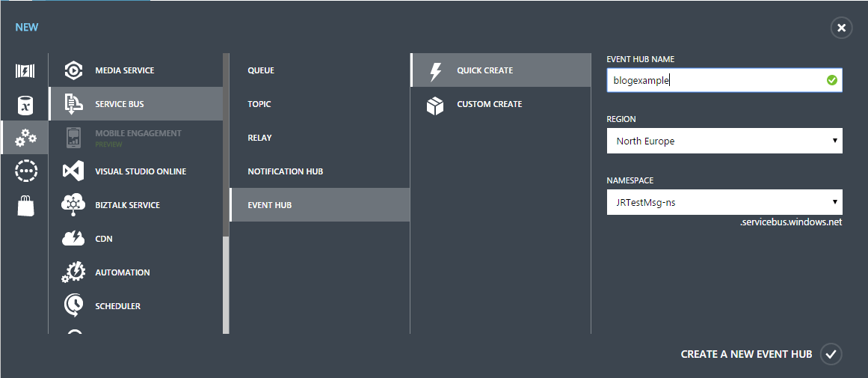Image resolution: width=868 pixels, height=378 pixels.
Task: Select Media Service label
Action: click(125, 70)
